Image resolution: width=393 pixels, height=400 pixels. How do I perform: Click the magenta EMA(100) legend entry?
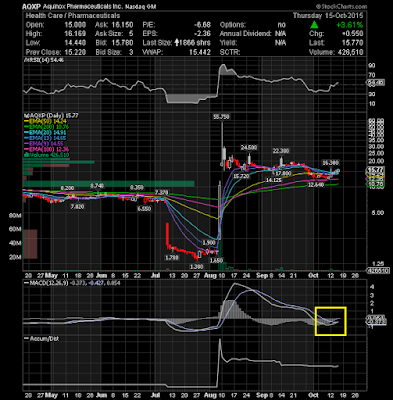coord(47,150)
